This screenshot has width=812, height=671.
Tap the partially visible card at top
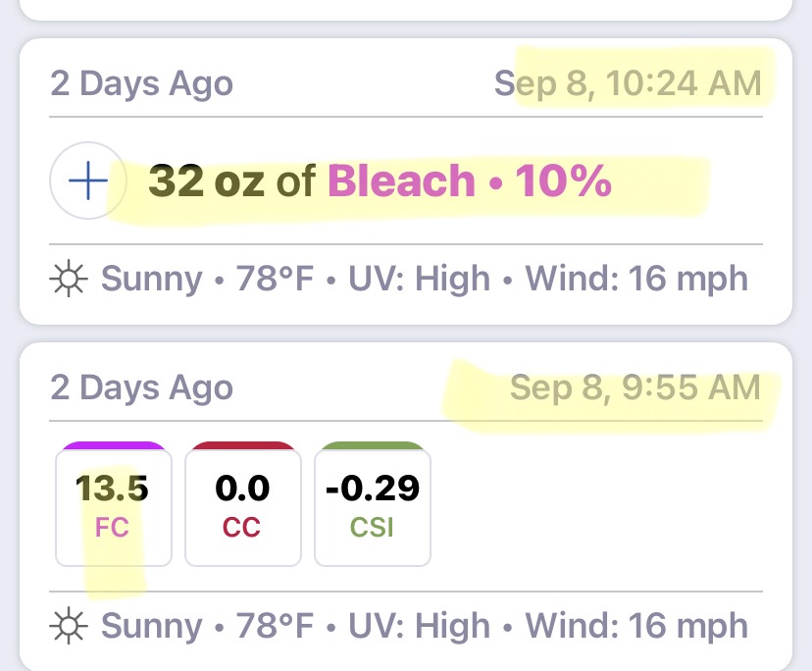[x=406, y=9]
